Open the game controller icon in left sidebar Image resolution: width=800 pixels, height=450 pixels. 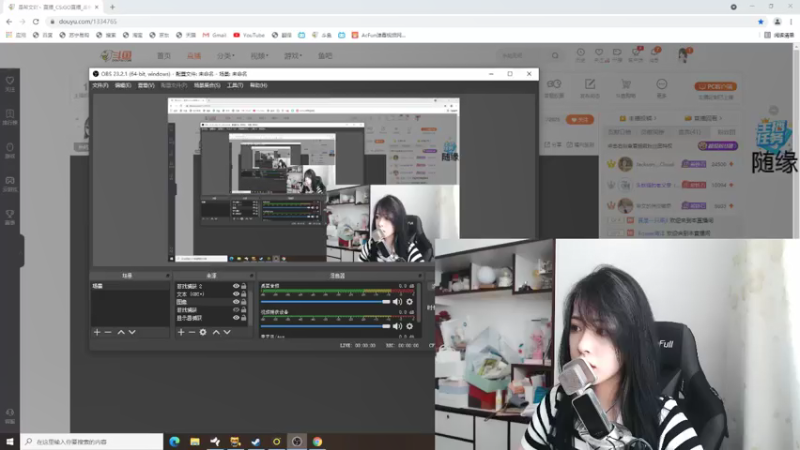pos(10,180)
